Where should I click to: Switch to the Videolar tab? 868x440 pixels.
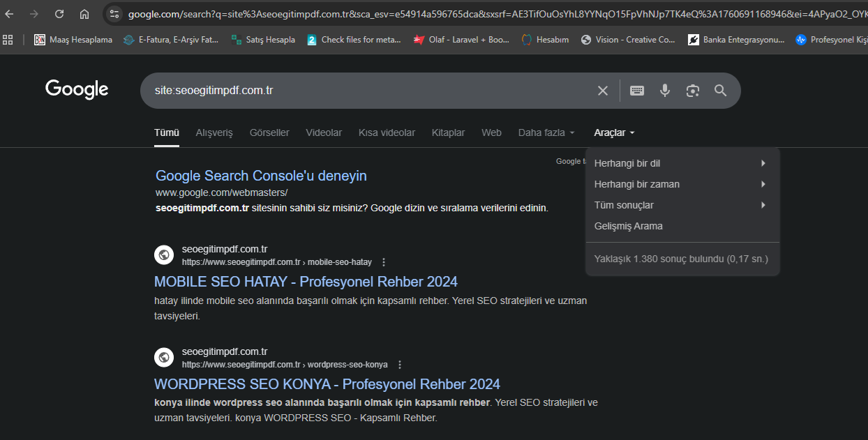[324, 132]
